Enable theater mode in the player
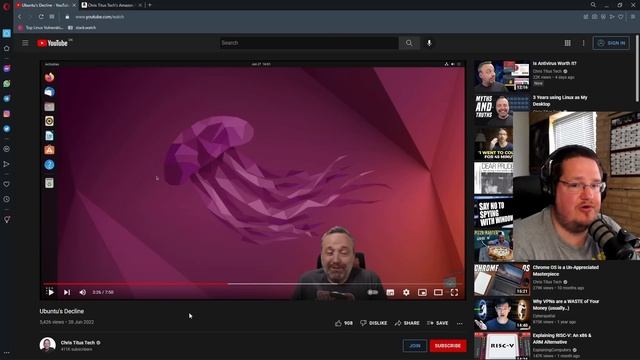 (x=438, y=292)
